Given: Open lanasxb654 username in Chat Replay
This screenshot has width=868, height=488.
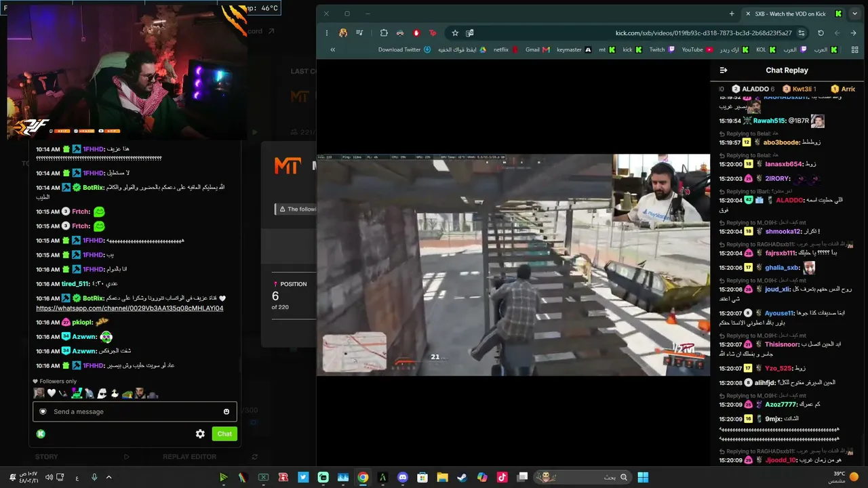Looking at the screenshot, I should pyautogui.click(x=784, y=164).
